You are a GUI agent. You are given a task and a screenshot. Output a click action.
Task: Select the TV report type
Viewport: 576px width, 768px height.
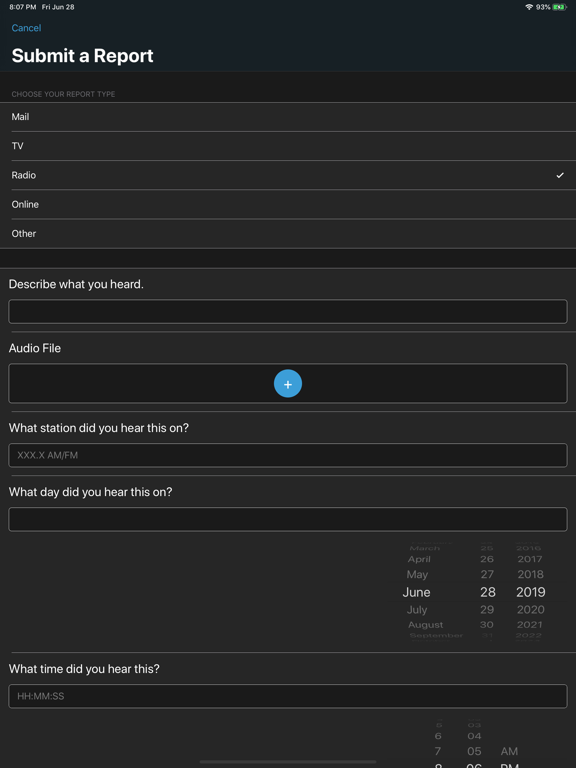click(x=288, y=146)
